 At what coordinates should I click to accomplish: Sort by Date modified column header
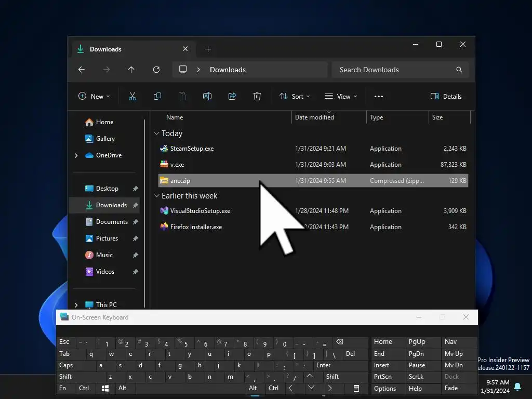314,117
